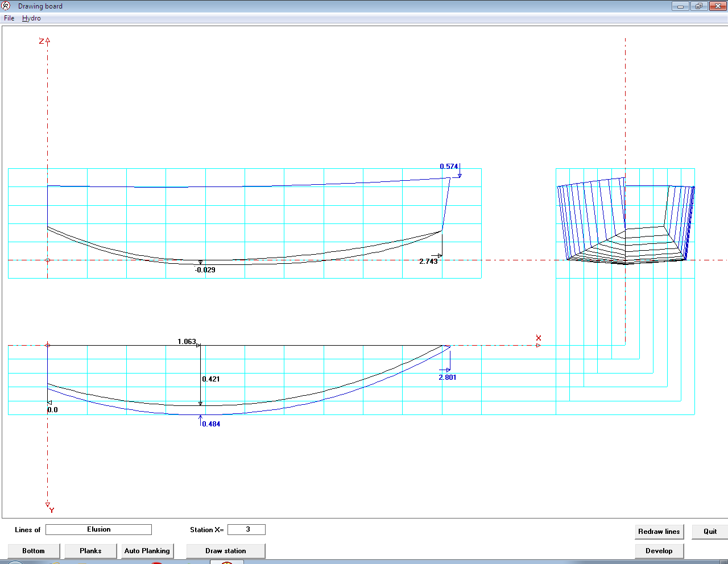Open the File menu
The width and height of the screenshot is (728, 564).
[x=9, y=18]
